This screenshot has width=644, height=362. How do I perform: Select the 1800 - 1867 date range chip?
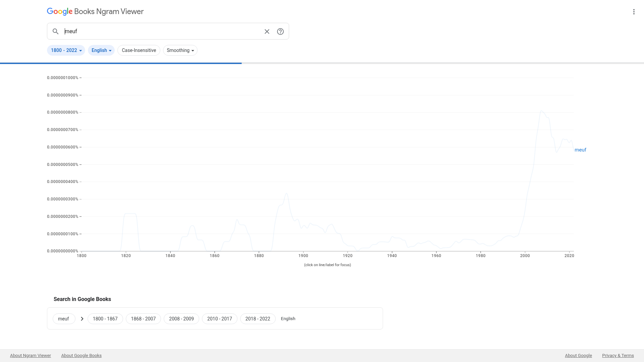coord(105,319)
